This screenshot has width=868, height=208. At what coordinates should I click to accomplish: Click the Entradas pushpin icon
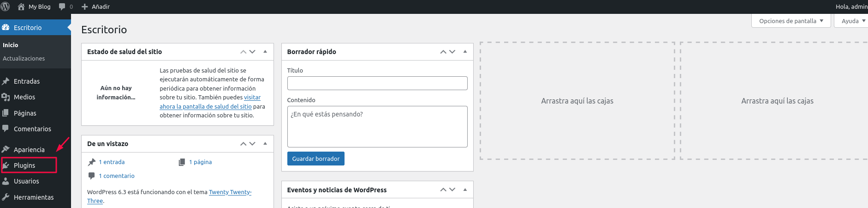tap(6, 81)
